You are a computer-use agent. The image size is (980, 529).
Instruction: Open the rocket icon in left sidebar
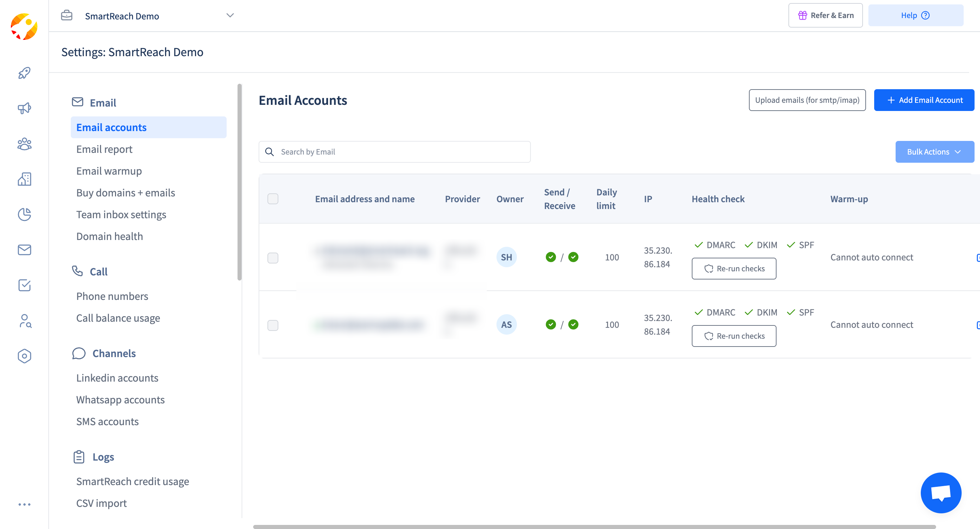pos(24,73)
